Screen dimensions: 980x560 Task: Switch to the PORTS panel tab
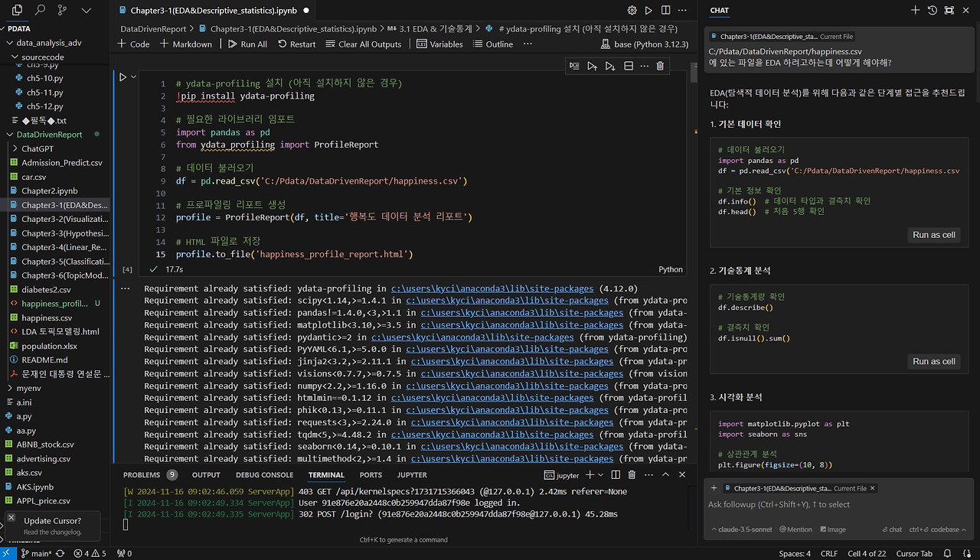[371, 475]
